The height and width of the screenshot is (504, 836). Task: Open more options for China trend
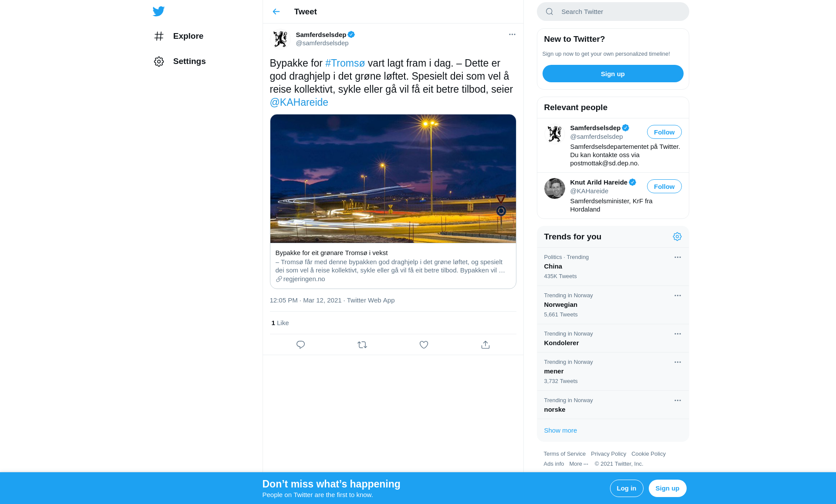click(678, 257)
